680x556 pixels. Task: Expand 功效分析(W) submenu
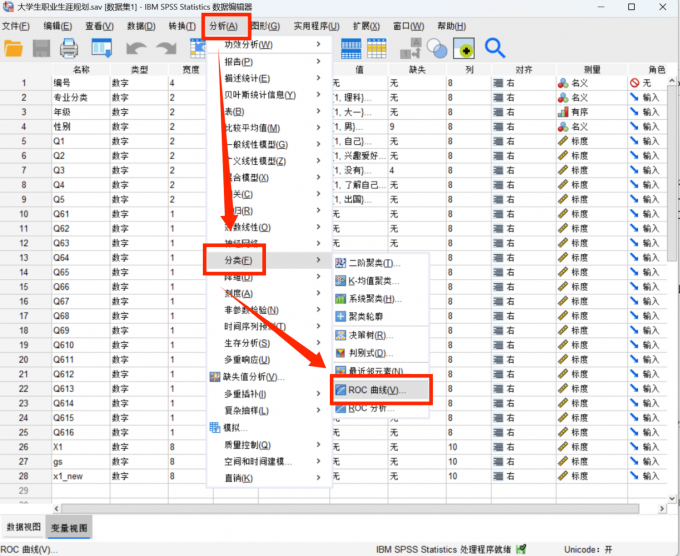(269, 44)
